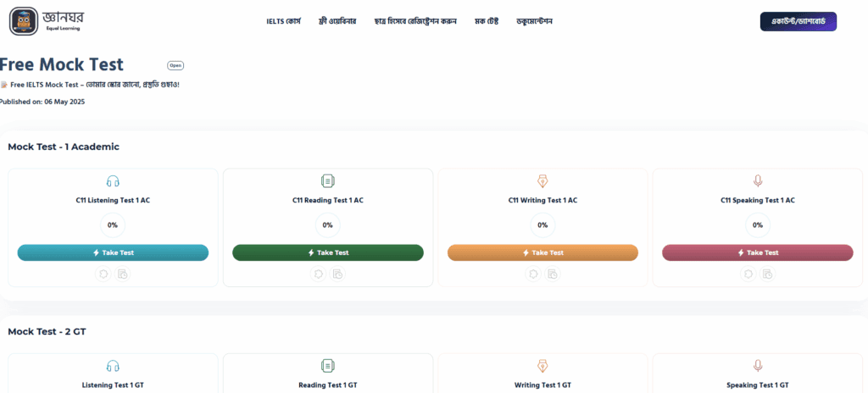
Task: Click microphone icon on C11 Speaking Test card
Action: (758, 181)
